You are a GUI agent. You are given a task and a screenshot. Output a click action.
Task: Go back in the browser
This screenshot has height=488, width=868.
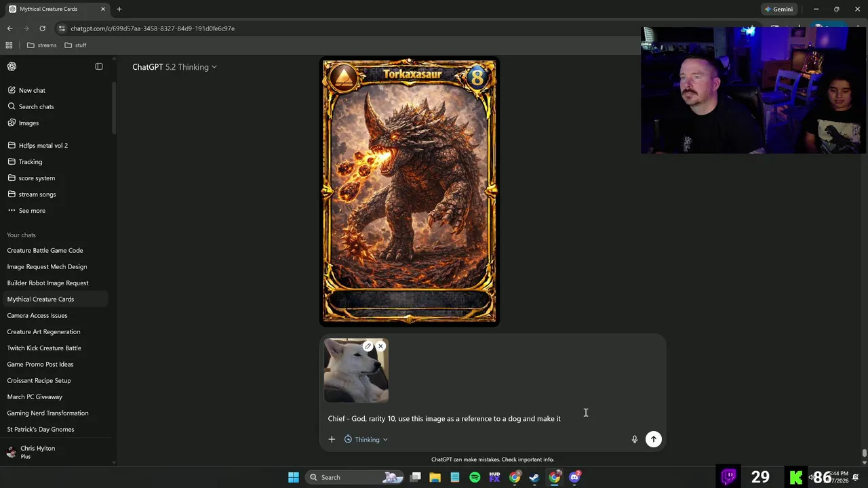9,28
